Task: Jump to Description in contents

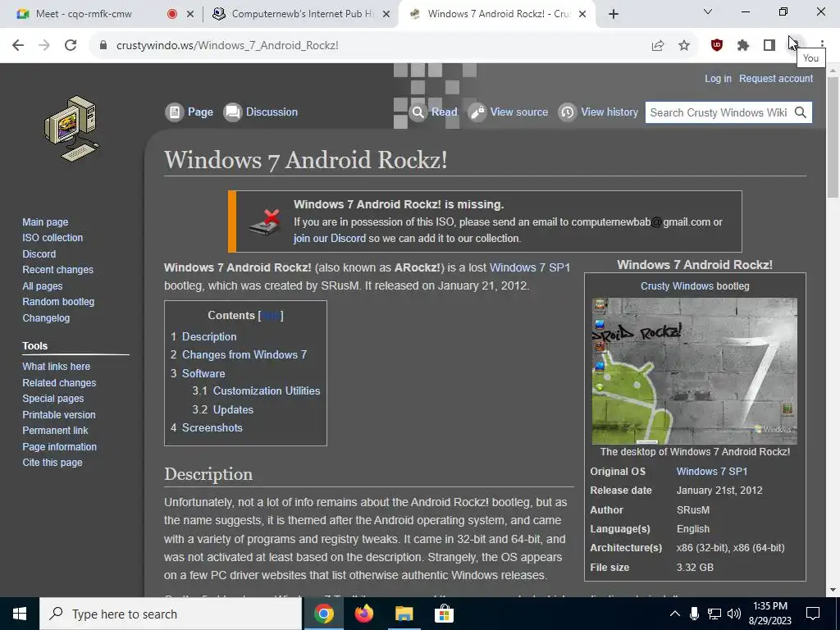Action: [209, 336]
